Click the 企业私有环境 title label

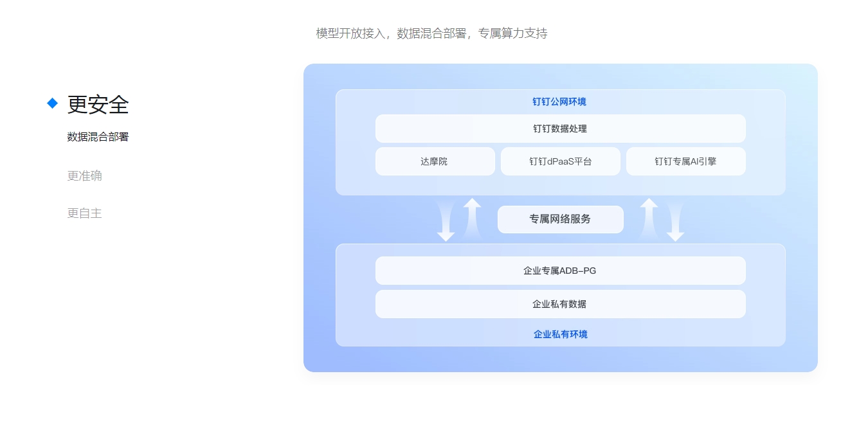(560, 334)
